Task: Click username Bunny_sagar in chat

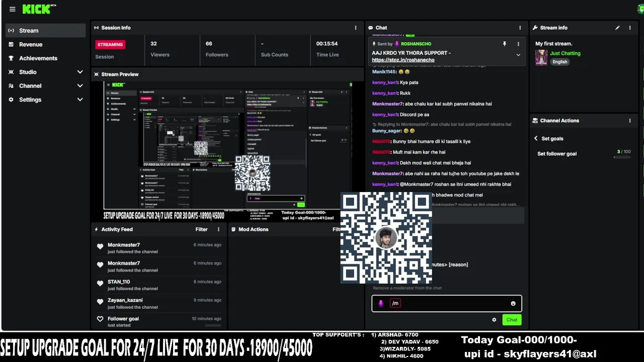Action: tap(386, 131)
